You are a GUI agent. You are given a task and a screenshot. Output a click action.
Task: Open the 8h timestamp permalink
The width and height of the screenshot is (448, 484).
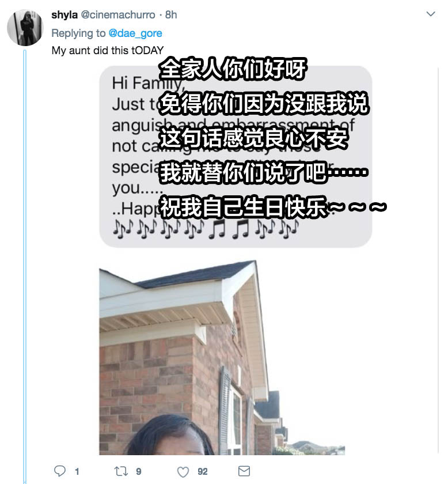(x=171, y=15)
